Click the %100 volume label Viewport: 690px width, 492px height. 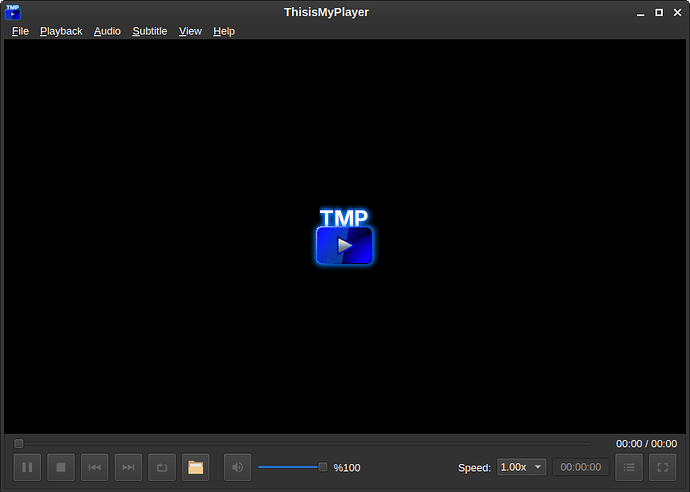(347, 468)
